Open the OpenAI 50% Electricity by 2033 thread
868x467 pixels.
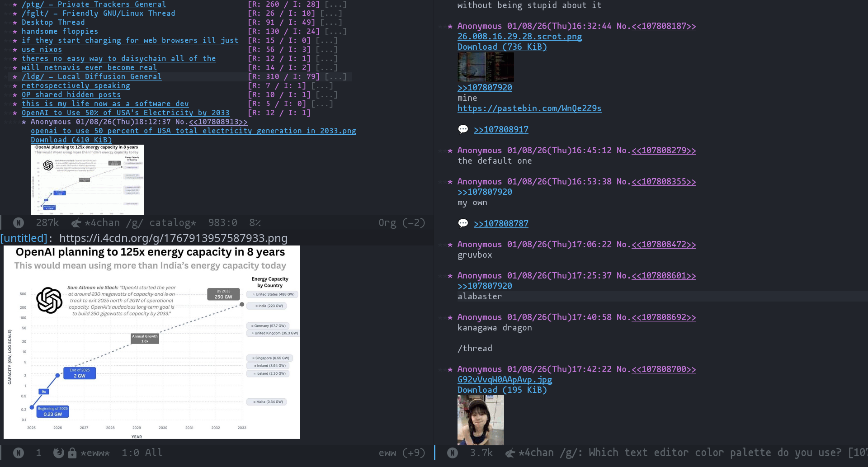pos(126,113)
